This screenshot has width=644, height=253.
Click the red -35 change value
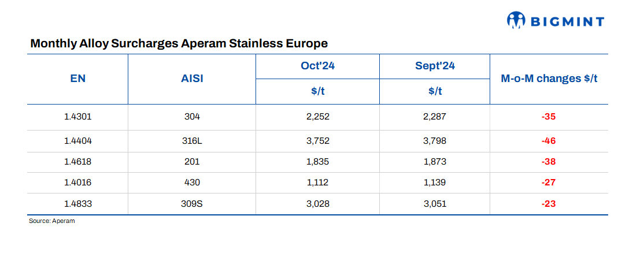[549, 117]
